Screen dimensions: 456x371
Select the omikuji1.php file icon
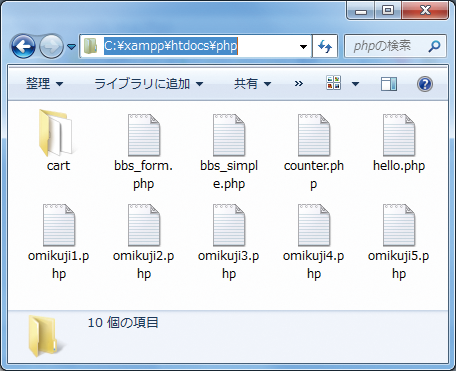(x=59, y=225)
